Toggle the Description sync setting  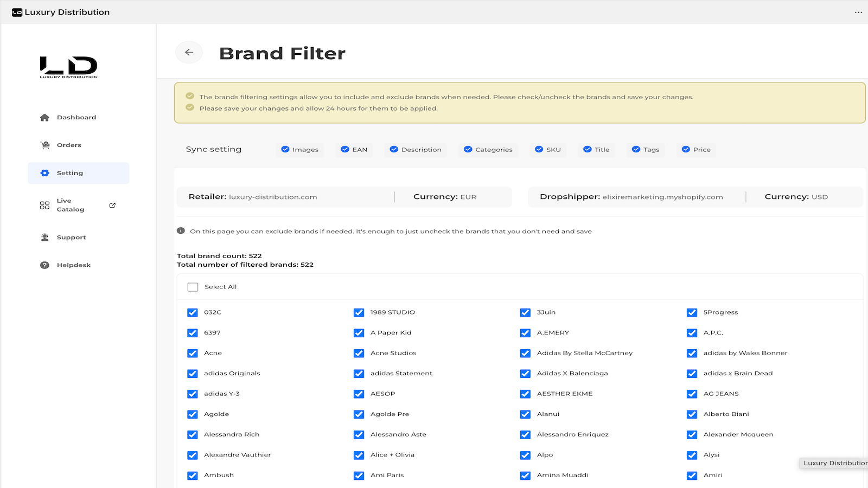[x=416, y=150]
